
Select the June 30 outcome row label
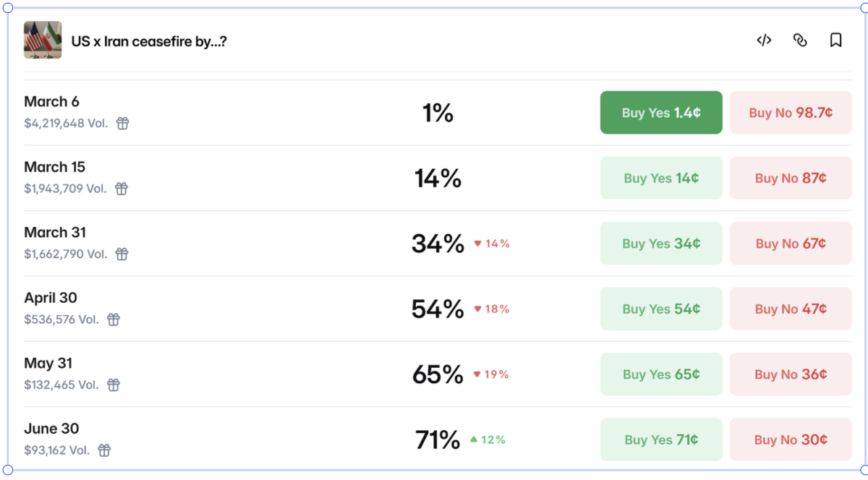[51, 429]
